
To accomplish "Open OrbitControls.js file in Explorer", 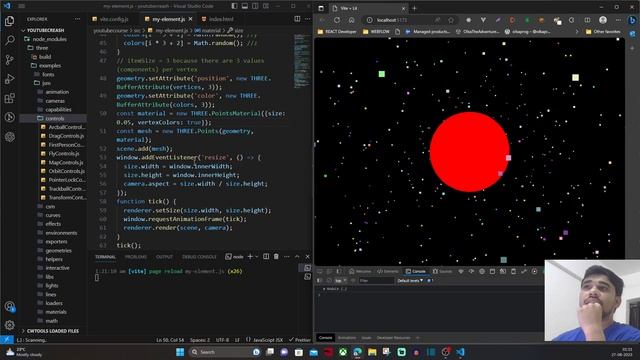I will pyautogui.click(x=66, y=171).
